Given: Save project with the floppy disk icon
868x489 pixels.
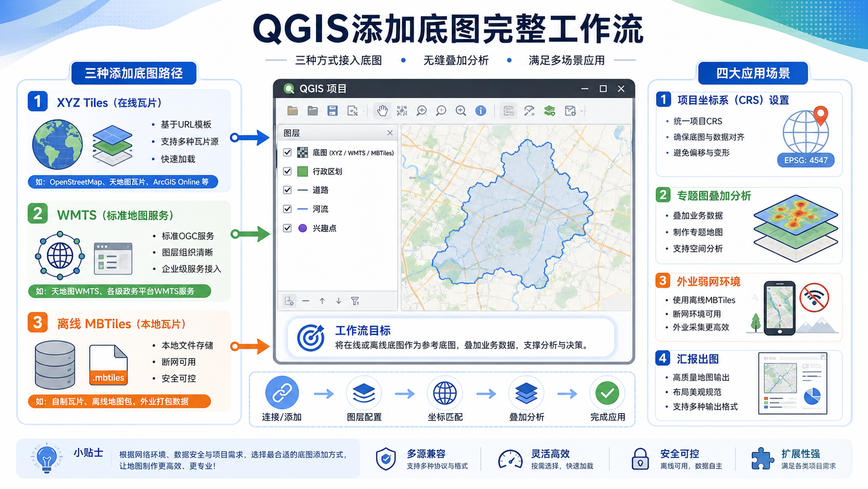Looking at the screenshot, I should [333, 111].
